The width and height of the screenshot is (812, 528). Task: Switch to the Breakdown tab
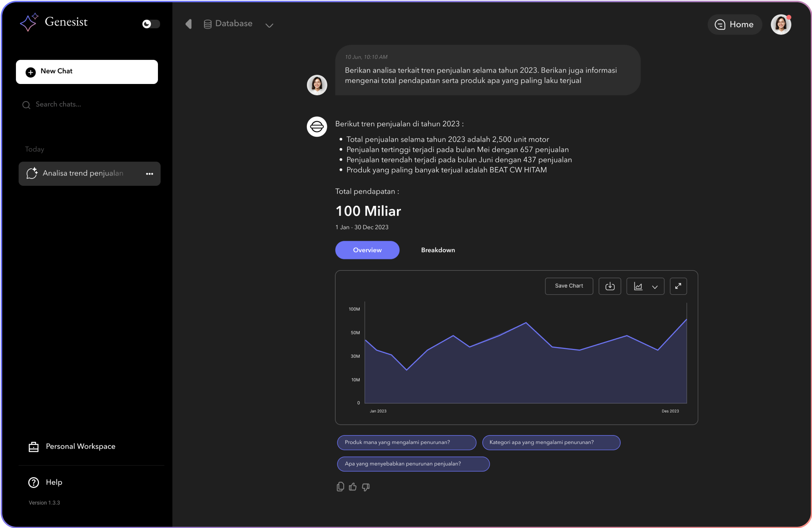[x=438, y=250]
